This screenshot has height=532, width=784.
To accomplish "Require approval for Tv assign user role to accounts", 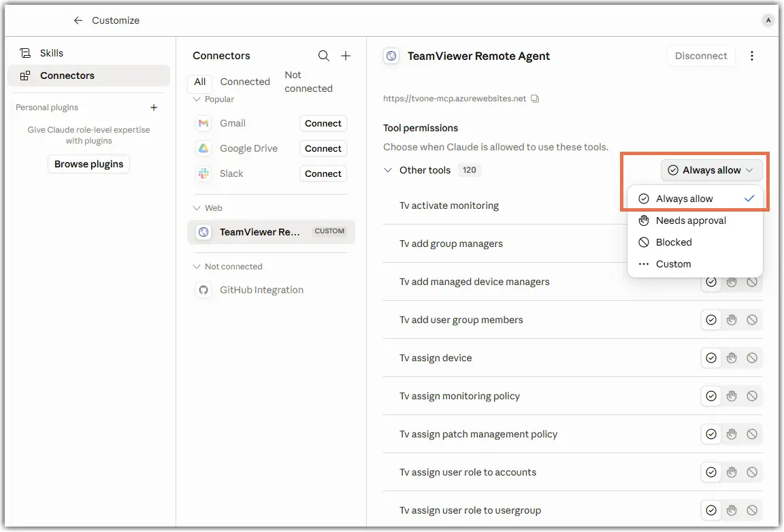I will click(732, 473).
